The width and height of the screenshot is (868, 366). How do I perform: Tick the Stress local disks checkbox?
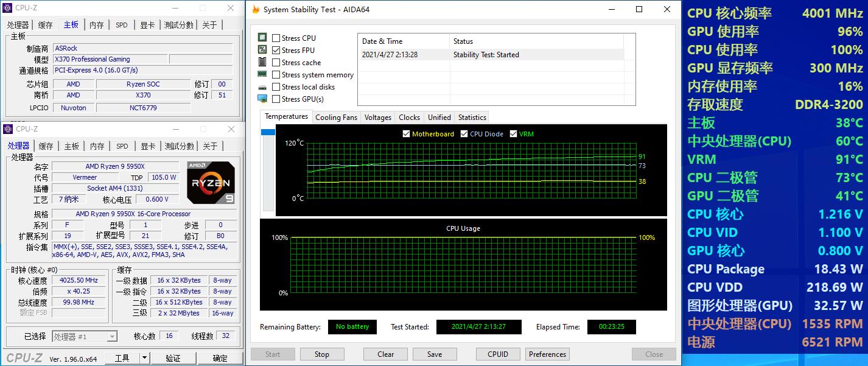pos(276,86)
